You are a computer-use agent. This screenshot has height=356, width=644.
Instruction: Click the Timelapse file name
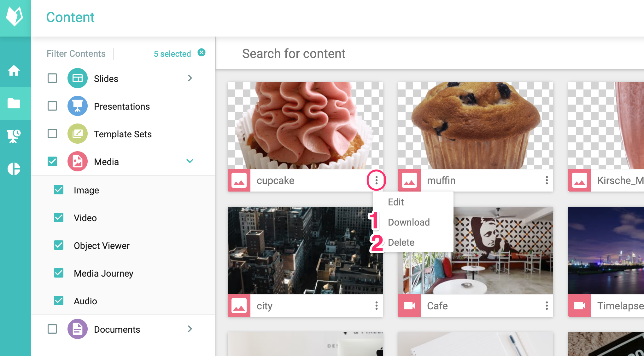pos(620,306)
